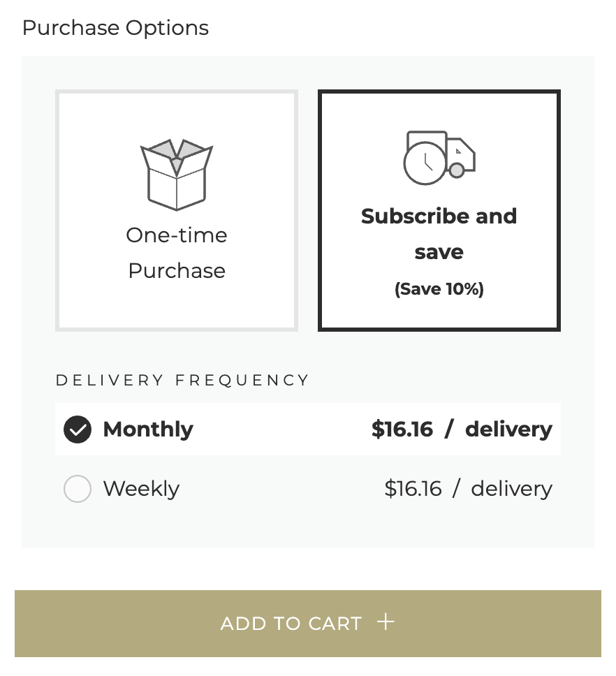Click the Weekly label text

pyautogui.click(x=141, y=489)
